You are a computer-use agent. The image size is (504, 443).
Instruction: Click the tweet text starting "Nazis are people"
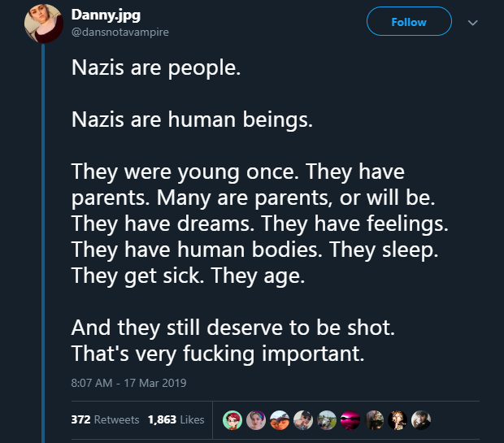point(156,68)
